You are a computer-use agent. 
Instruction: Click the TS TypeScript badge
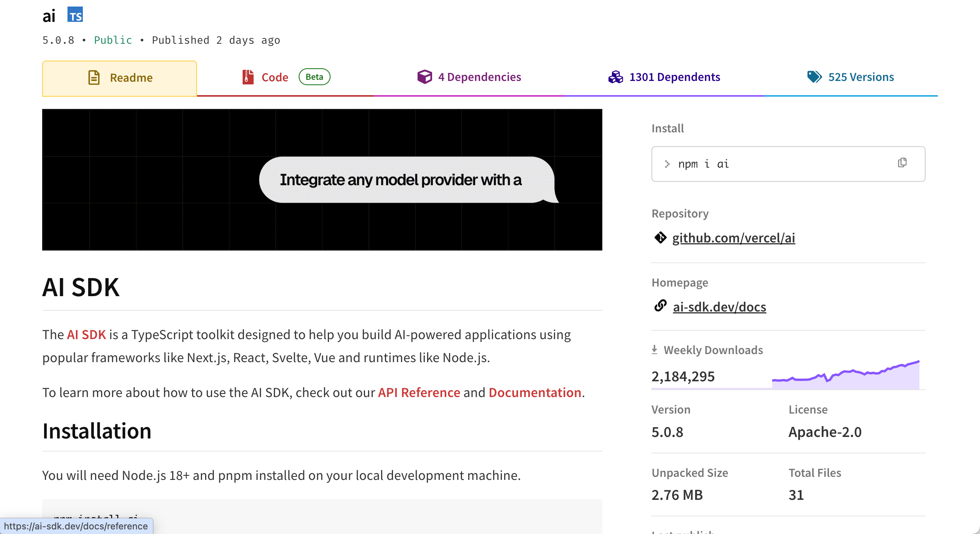pos(75,15)
